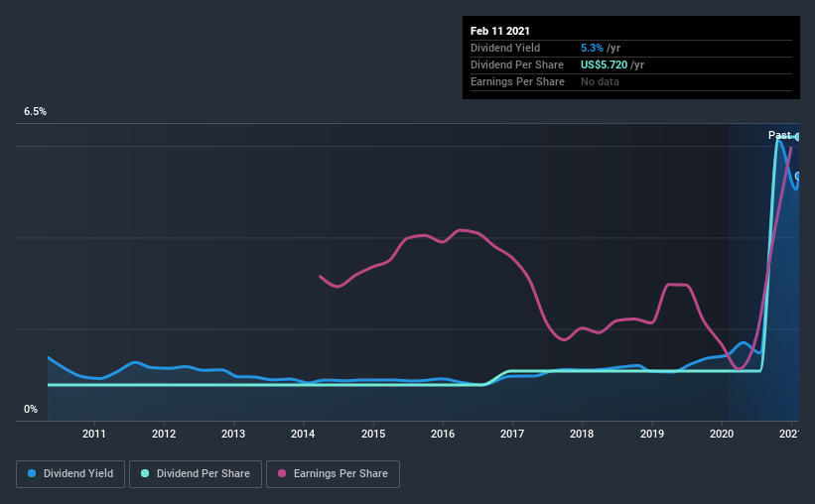Image resolution: width=815 pixels, height=504 pixels.
Task: Click the 2020 x-axis year label
Action: [722, 434]
